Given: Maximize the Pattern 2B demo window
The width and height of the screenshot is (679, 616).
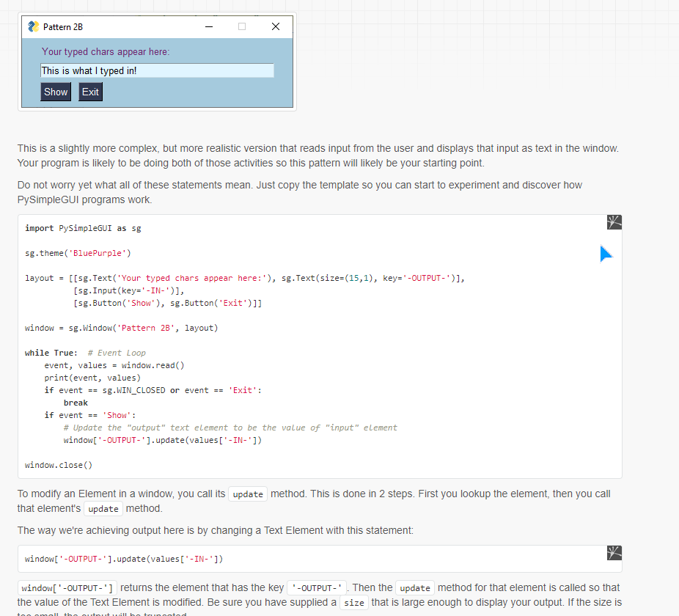Looking at the screenshot, I should 241,26.
